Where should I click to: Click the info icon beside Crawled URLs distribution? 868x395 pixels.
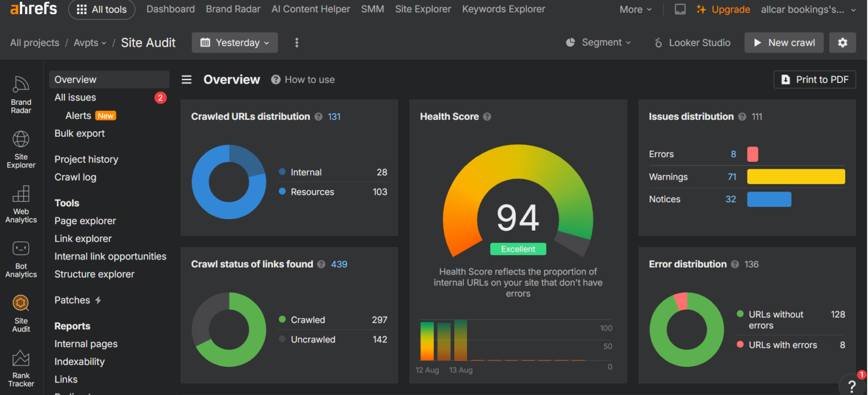(x=318, y=117)
